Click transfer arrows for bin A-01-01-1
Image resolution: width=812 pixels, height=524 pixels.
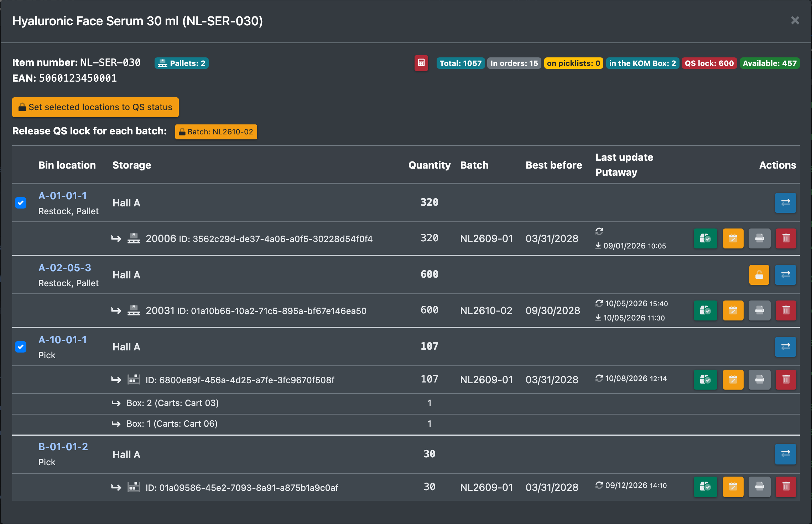(x=785, y=203)
